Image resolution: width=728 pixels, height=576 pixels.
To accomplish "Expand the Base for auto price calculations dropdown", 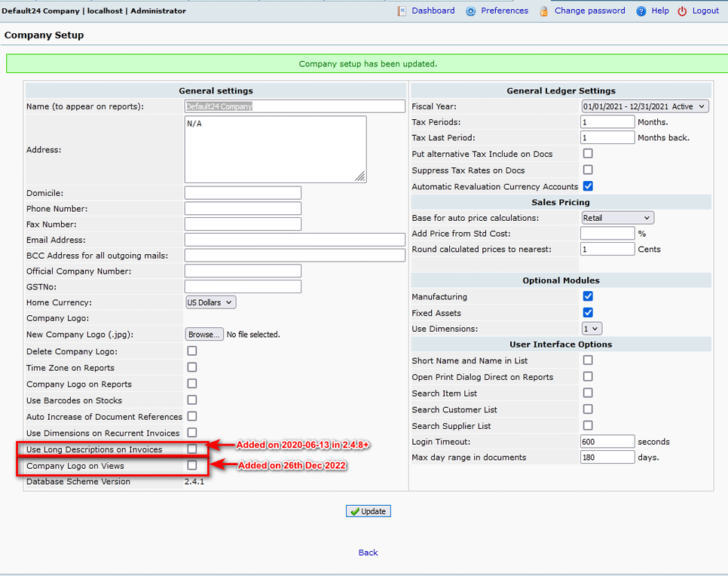I will click(617, 218).
